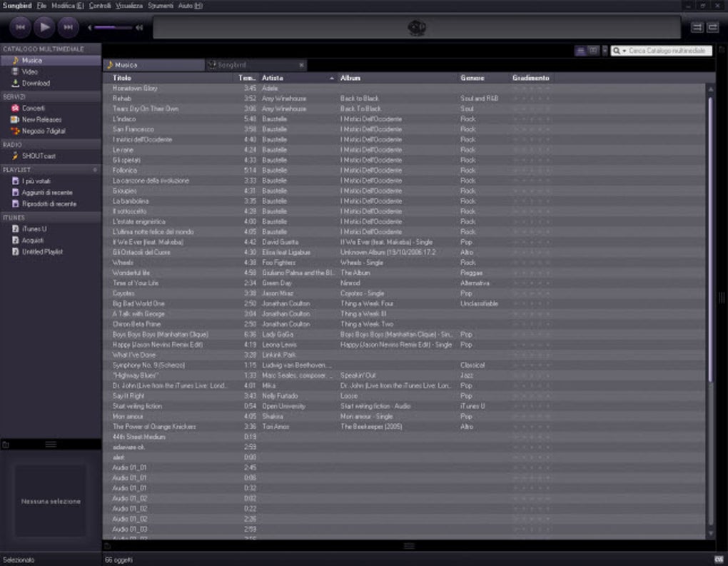
Task: Open the Modifica menu
Action: (x=68, y=6)
